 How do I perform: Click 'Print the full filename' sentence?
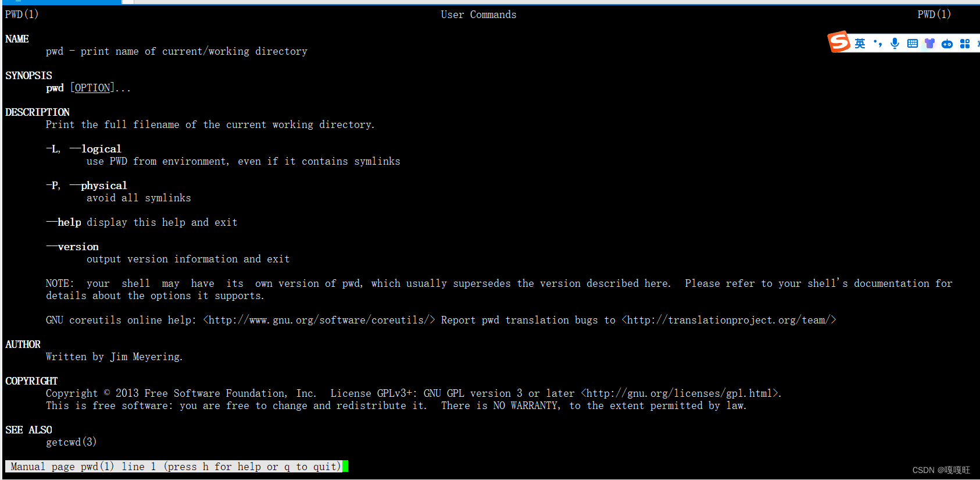(210, 125)
